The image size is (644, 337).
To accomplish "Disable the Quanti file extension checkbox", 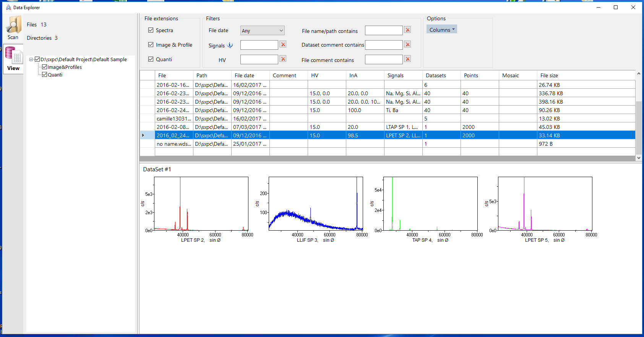I will pyautogui.click(x=151, y=59).
